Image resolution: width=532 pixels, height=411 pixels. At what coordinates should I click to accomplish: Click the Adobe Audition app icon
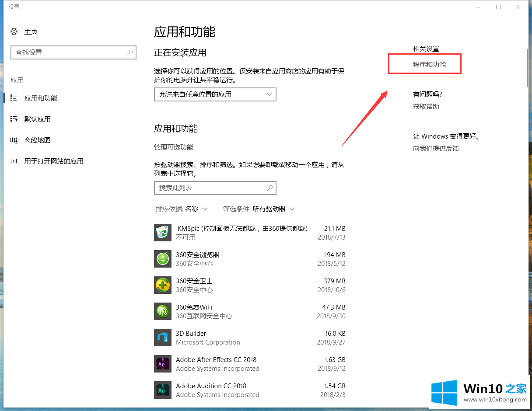[163, 390]
